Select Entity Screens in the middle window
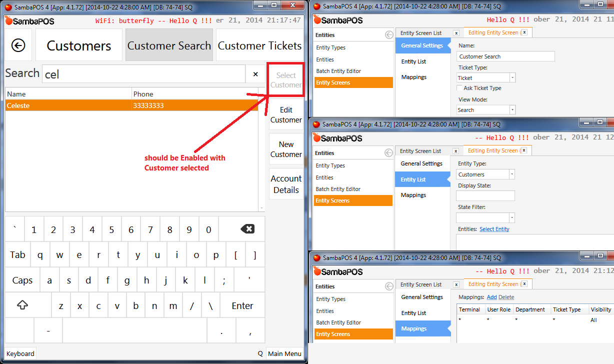Image resolution: width=614 pixels, height=364 pixels. pyautogui.click(x=353, y=200)
